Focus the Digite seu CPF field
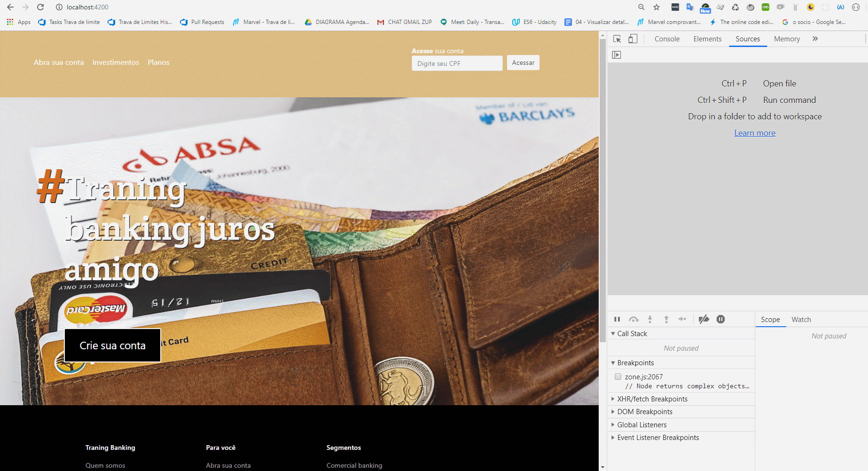This screenshot has width=868, height=471. click(457, 63)
